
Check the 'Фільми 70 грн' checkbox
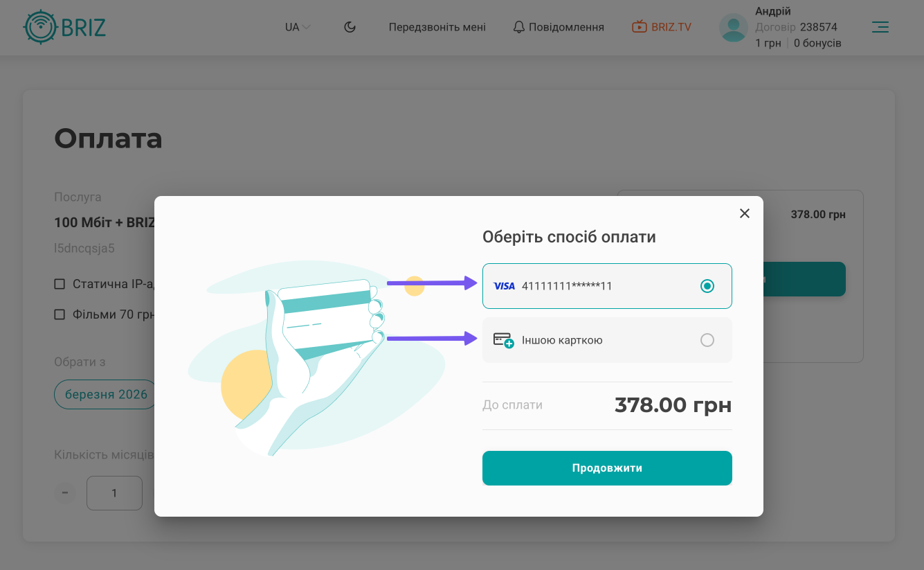pos(60,314)
